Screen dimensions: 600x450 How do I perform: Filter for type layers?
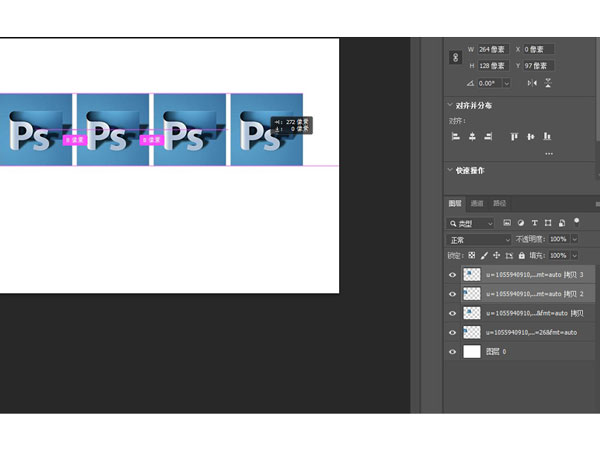tap(535, 223)
